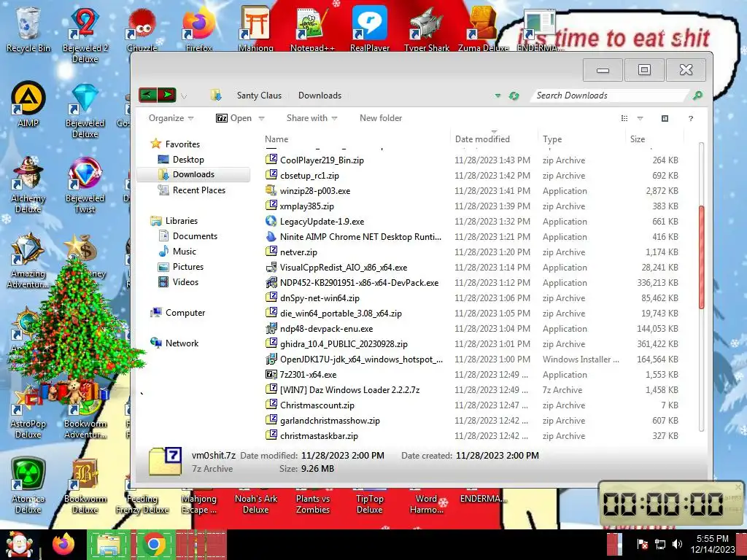Open RealPlayer desktop shortcut
This screenshot has width=747, height=560.
coord(370,29)
